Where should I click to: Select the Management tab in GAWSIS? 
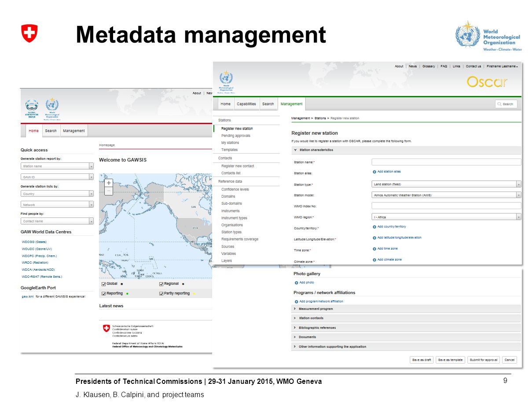(73, 131)
